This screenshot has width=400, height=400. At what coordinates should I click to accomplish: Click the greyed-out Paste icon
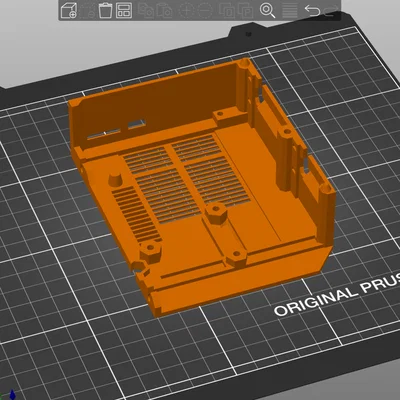(164, 10)
